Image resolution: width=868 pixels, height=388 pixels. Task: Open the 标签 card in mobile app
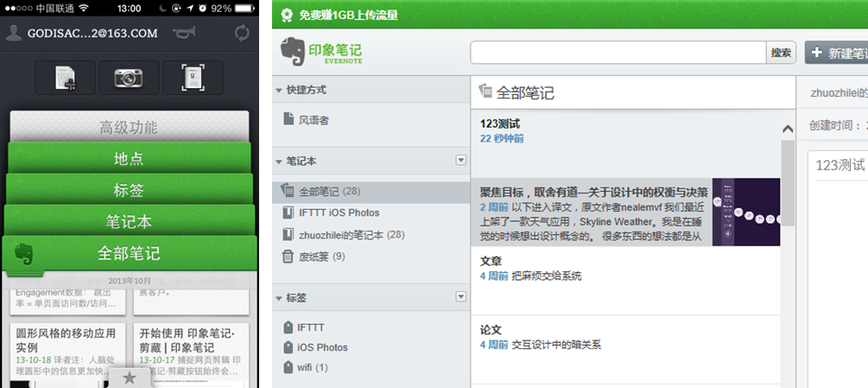(x=130, y=190)
